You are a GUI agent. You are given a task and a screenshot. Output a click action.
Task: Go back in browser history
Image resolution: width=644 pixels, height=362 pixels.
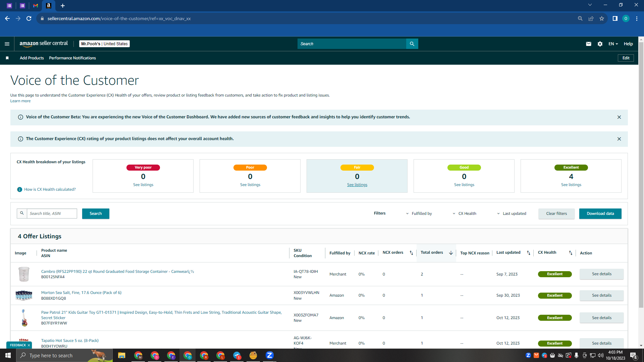7,18
